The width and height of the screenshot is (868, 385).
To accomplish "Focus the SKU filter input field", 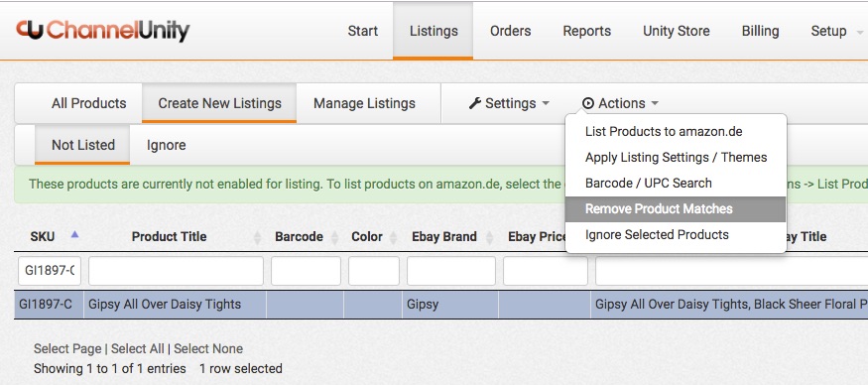I will 50,271.
